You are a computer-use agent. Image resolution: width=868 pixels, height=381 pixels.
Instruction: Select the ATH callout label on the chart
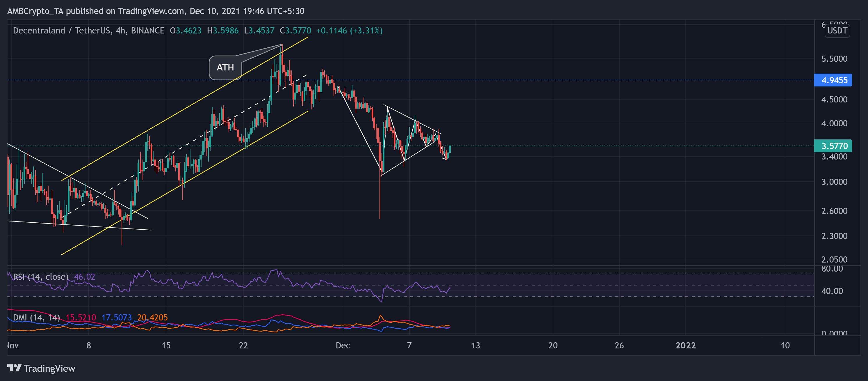point(225,68)
